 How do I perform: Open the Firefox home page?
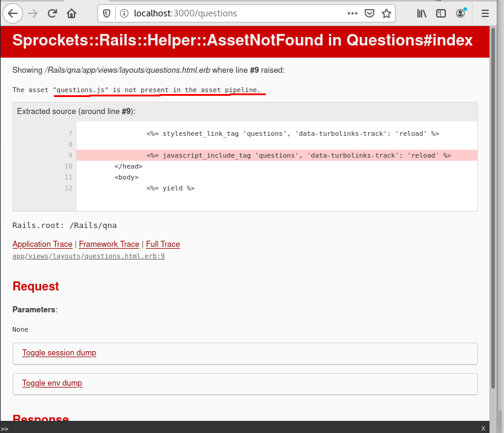tap(71, 13)
